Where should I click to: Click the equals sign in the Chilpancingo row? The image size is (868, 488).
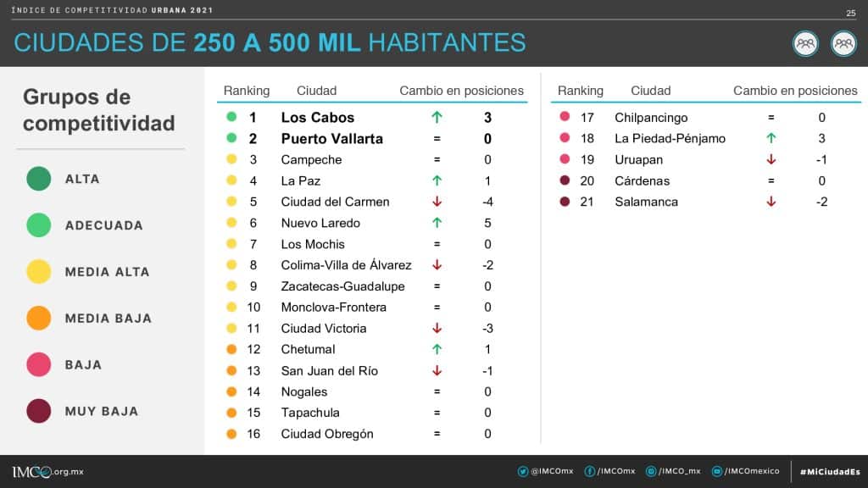point(771,117)
